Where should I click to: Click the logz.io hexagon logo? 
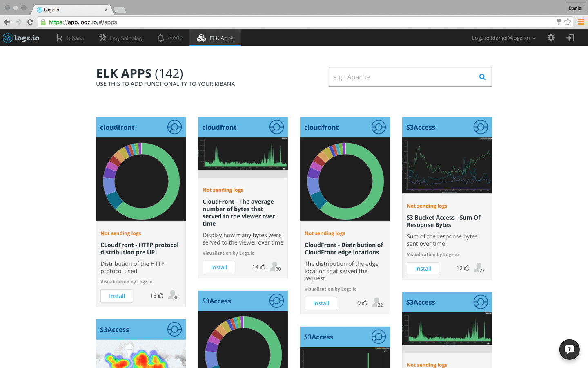8,38
